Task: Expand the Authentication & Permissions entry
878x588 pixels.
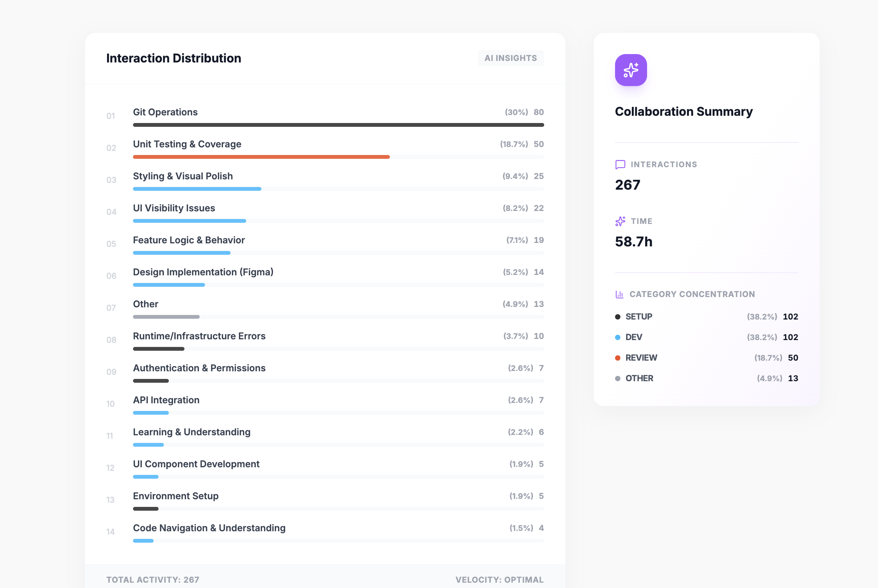Action: 199,368
